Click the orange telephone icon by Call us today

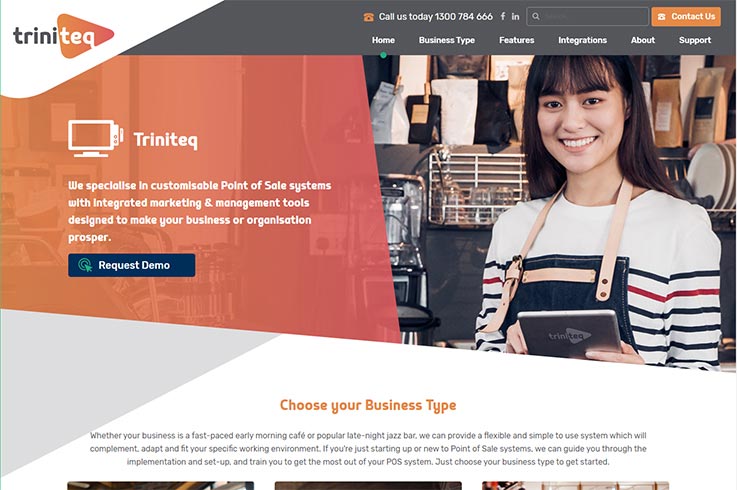click(x=368, y=17)
